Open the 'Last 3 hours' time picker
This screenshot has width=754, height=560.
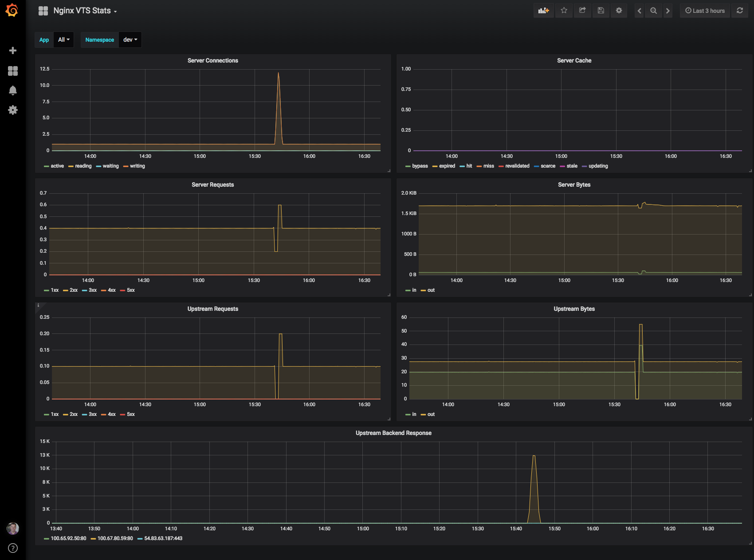pos(705,11)
